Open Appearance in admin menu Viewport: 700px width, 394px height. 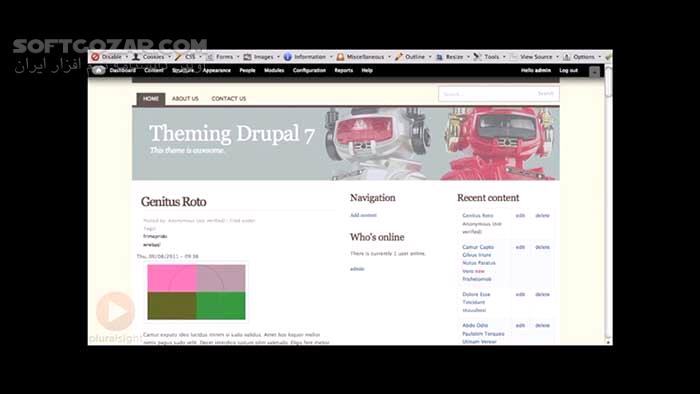tap(217, 70)
